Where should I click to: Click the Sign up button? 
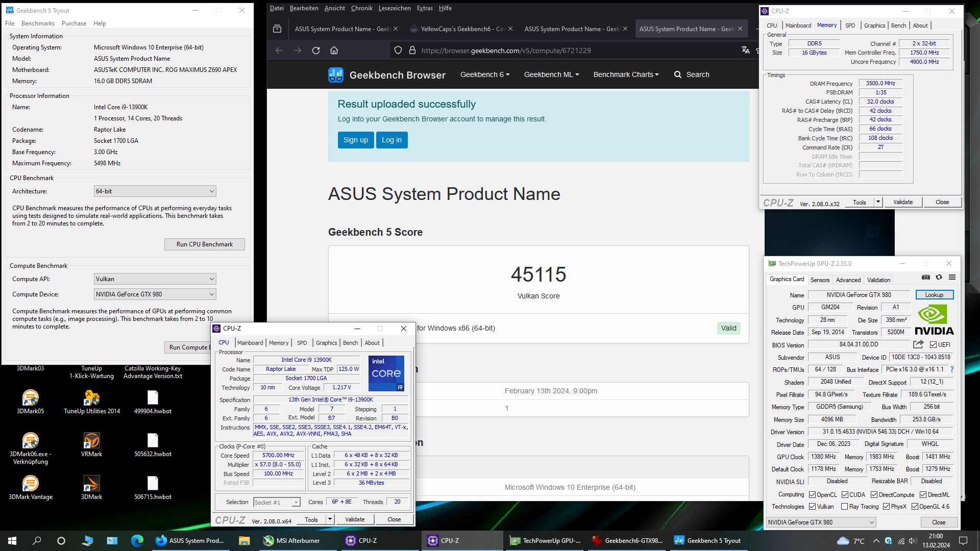click(356, 140)
